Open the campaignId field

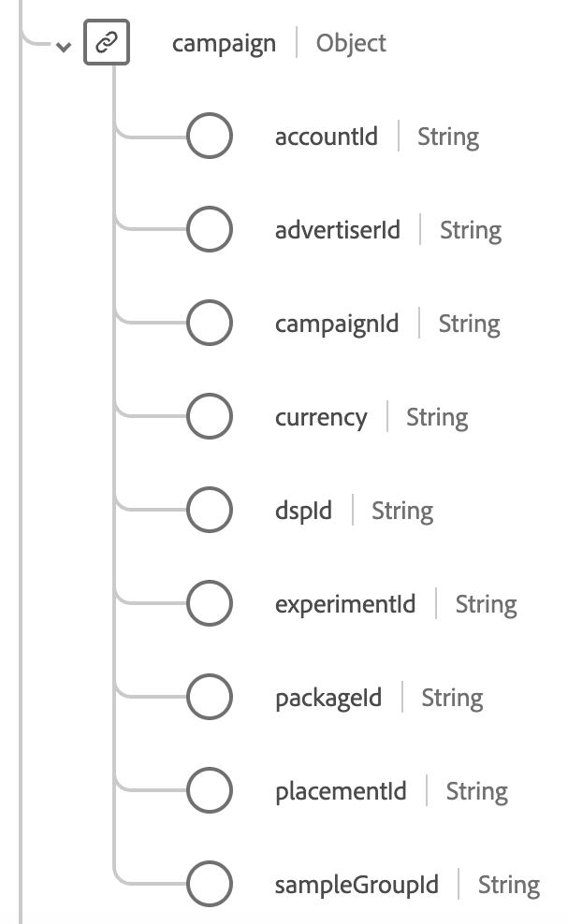pos(336,324)
